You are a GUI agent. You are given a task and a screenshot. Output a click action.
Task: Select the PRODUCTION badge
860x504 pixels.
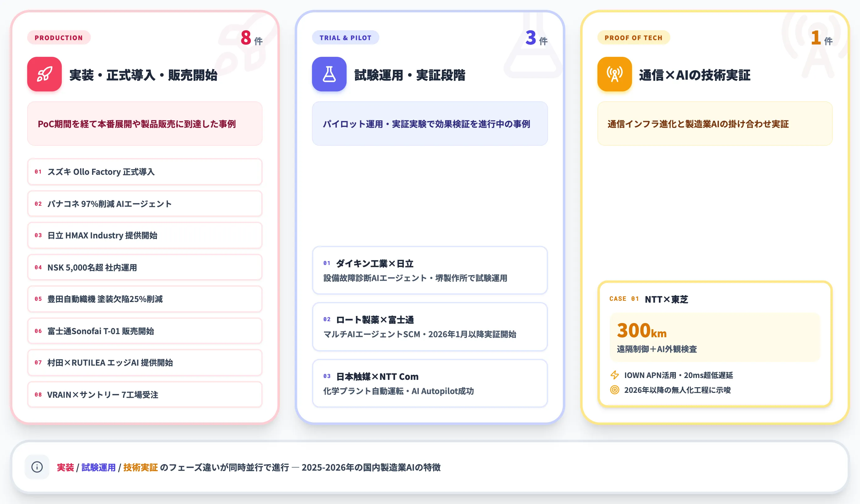pos(59,38)
